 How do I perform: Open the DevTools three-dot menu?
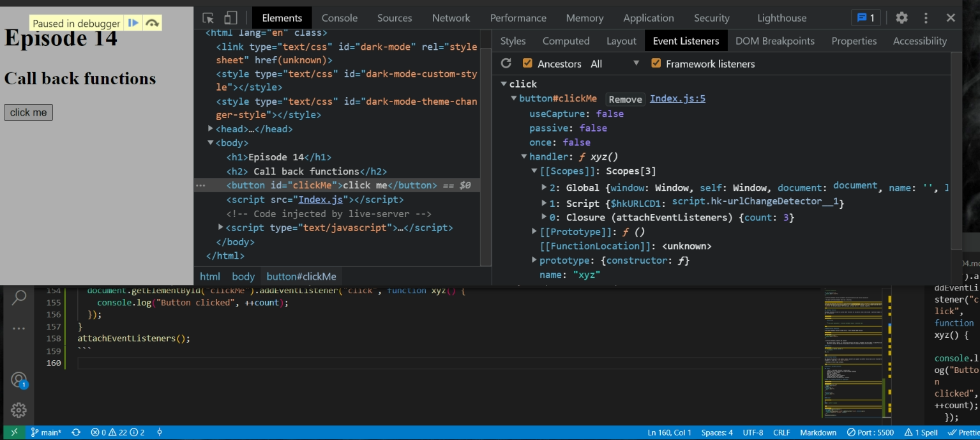click(x=926, y=18)
